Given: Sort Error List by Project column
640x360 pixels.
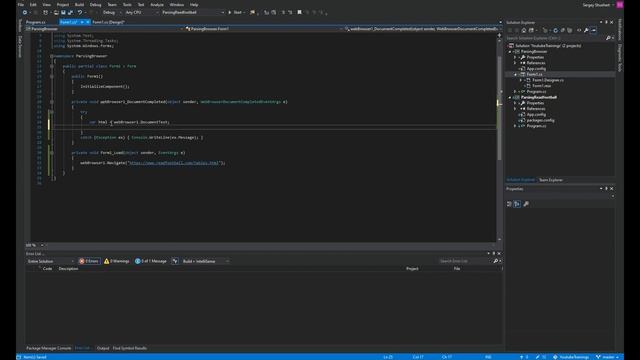Looking at the screenshot, I should (x=412, y=269).
